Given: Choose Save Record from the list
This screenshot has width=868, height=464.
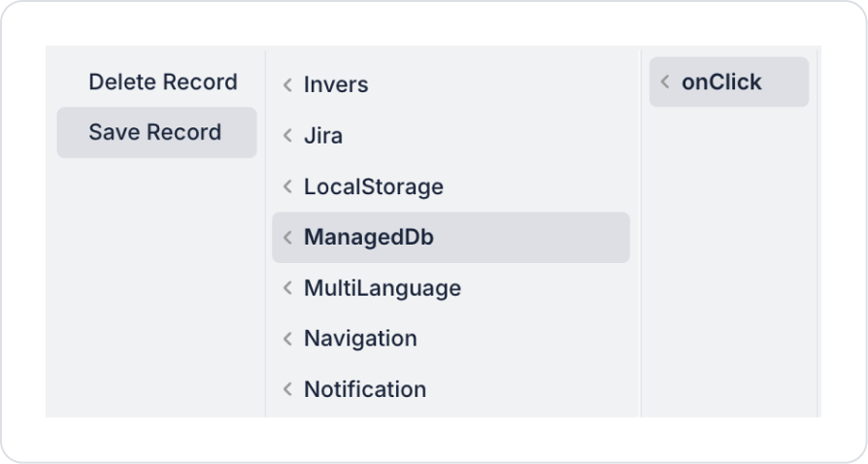Looking at the screenshot, I should click(155, 133).
